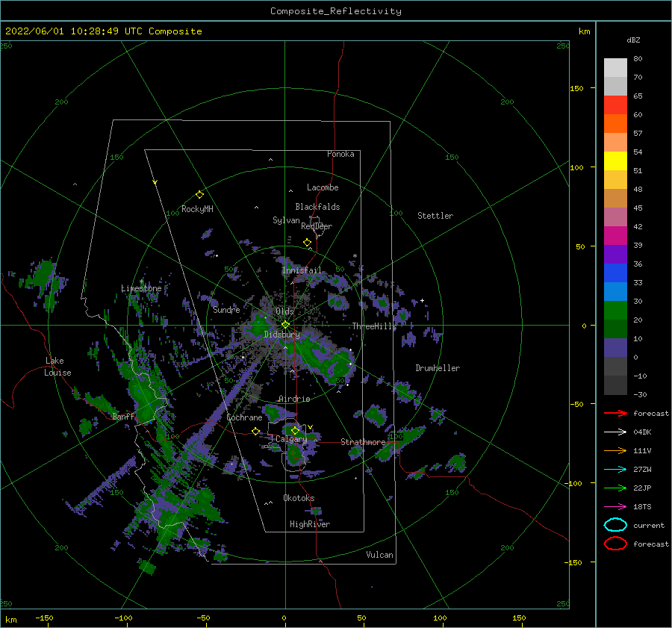Click the Vulcan map label
Screen dimensions: 672x628
379,555
